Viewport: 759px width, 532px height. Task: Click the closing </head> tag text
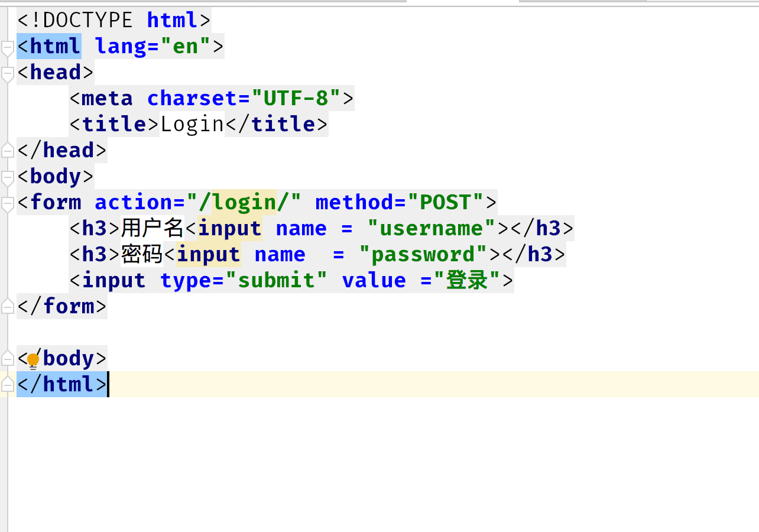click(62, 150)
